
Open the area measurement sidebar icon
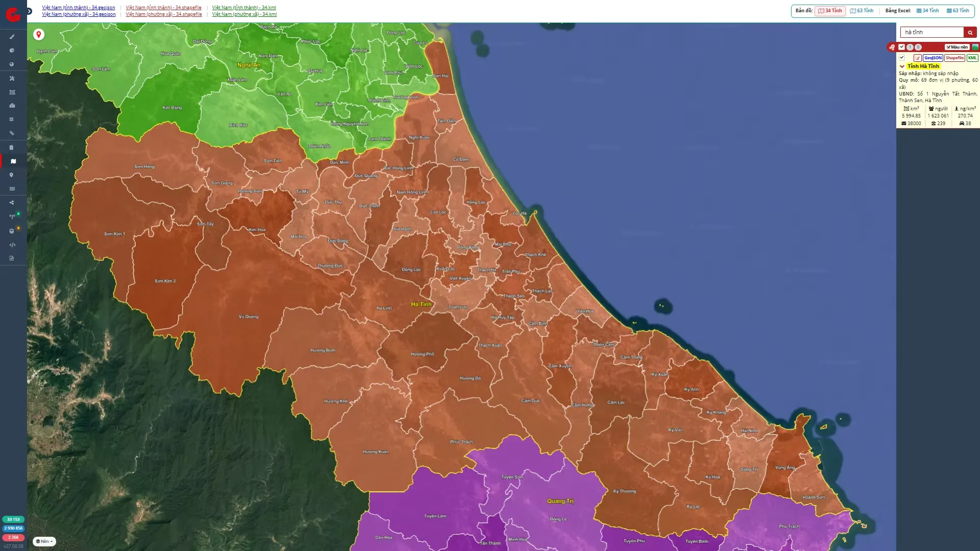coord(12,92)
